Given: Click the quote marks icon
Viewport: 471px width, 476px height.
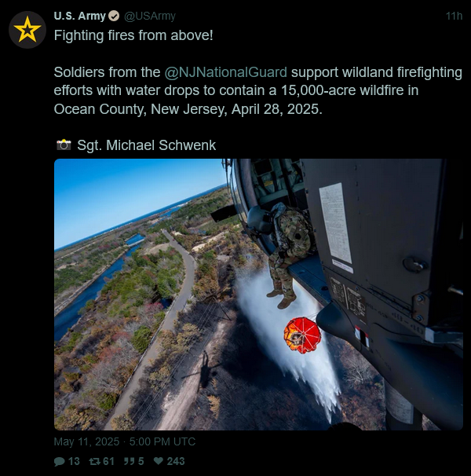Looking at the screenshot, I should coord(129,461).
